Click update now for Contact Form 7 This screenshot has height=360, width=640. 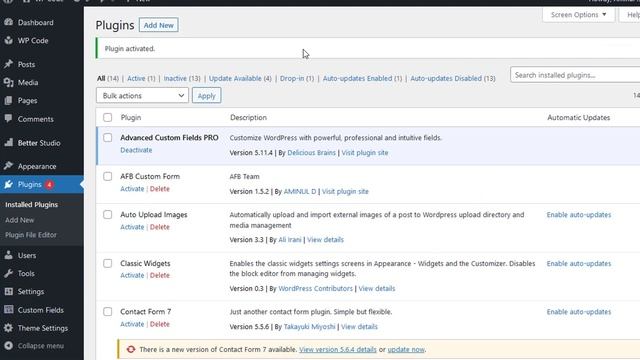coord(406,349)
